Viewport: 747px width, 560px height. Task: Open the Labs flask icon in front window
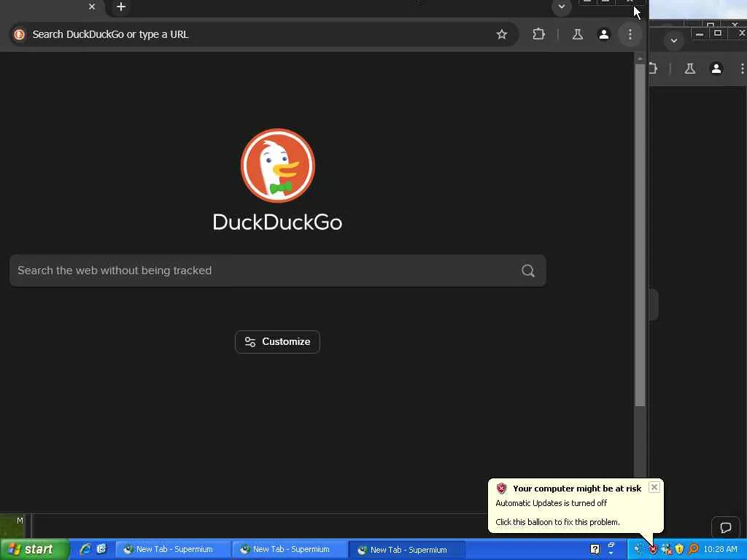578,34
